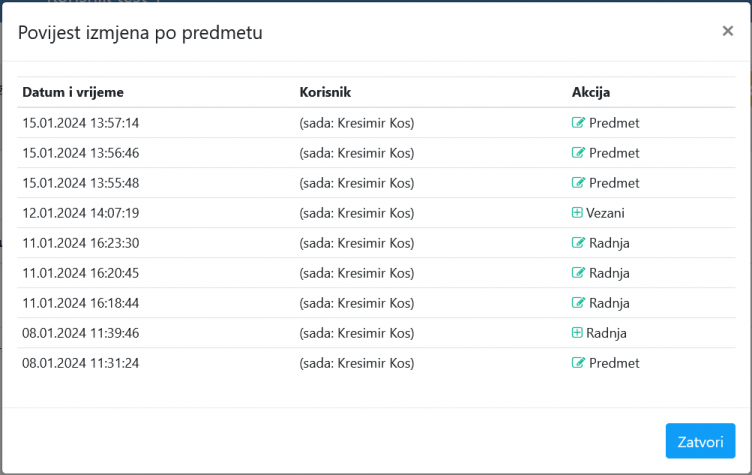Click the Akcija column header
The image size is (752, 475).
pos(591,92)
